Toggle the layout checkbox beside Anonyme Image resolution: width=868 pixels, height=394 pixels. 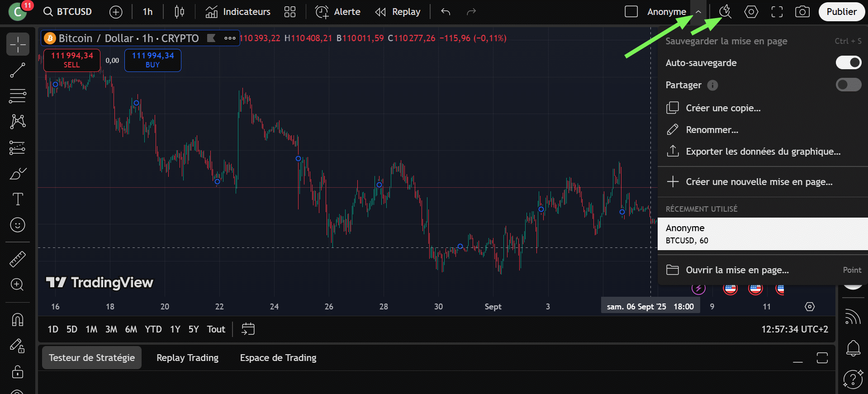(631, 12)
